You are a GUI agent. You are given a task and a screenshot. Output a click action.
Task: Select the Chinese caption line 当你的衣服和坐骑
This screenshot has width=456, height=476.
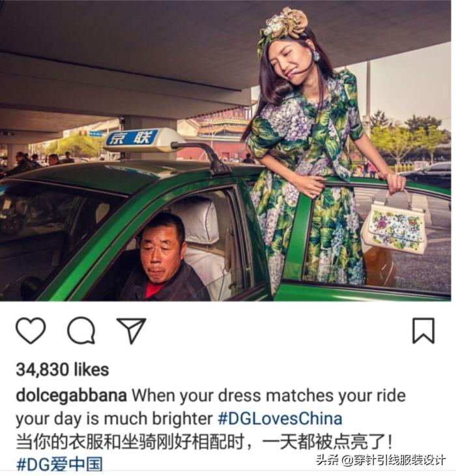[x=86, y=441]
